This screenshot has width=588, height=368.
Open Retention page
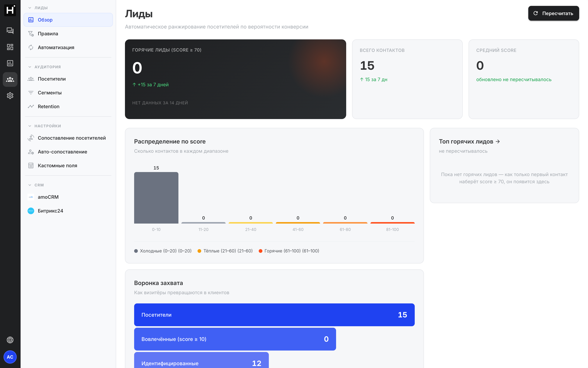point(68,106)
